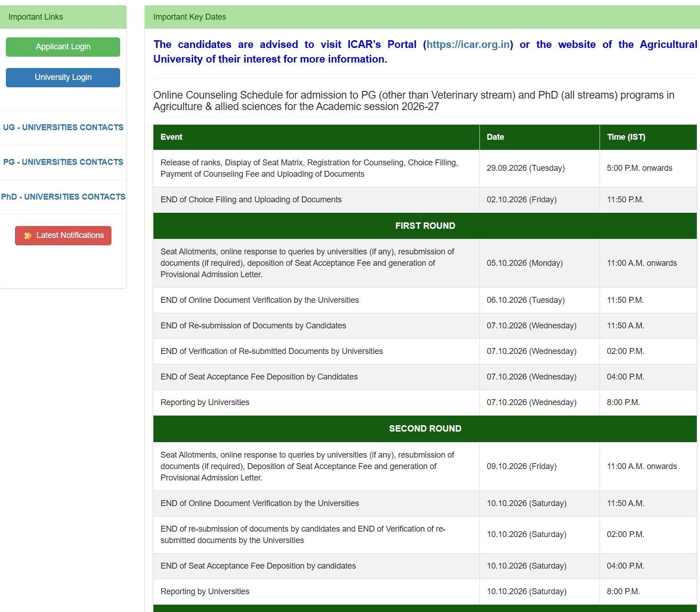The width and height of the screenshot is (700, 612).
Task: Click date 09.10.2026 (Friday)
Action: click(521, 466)
